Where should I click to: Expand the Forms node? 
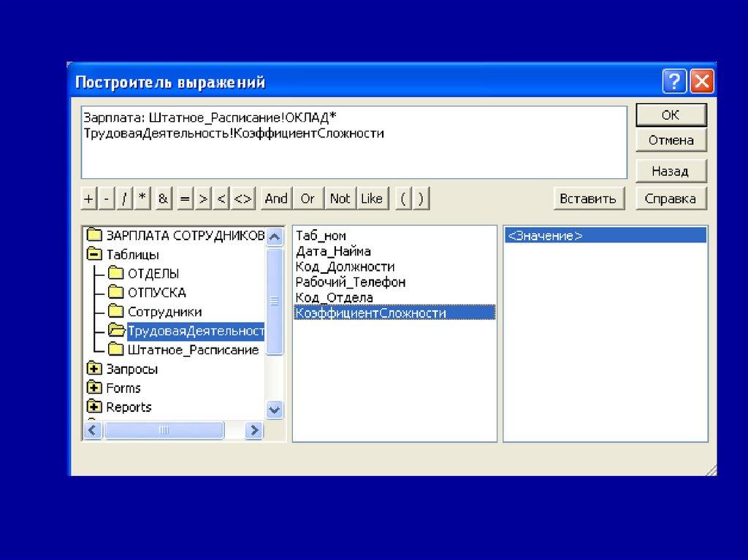point(93,388)
